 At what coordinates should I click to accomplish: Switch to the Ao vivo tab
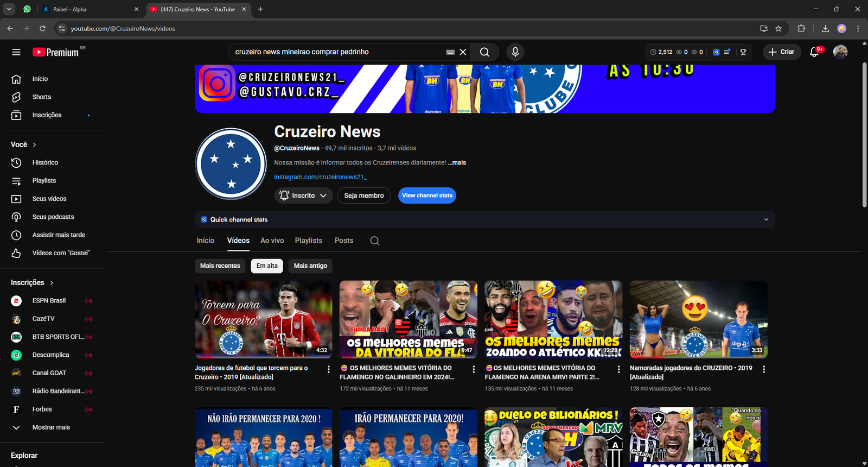click(x=272, y=241)
